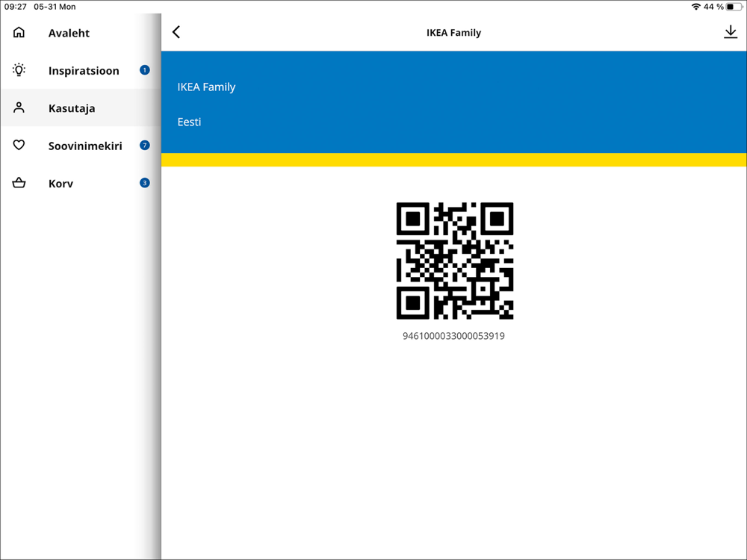Click the 09:27 clock in status bar
The width and height of the screenshot is (747, 560).
(15, 7)
